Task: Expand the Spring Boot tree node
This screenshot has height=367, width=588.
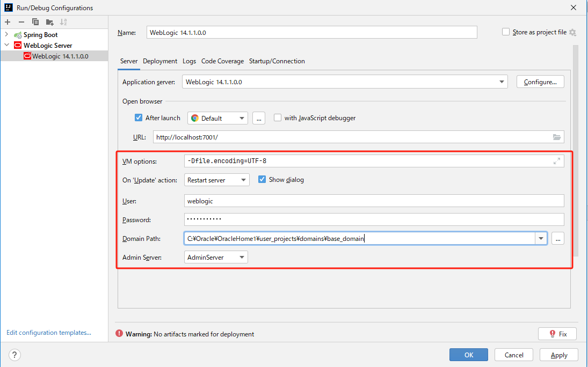Action: tap(6, 34)
